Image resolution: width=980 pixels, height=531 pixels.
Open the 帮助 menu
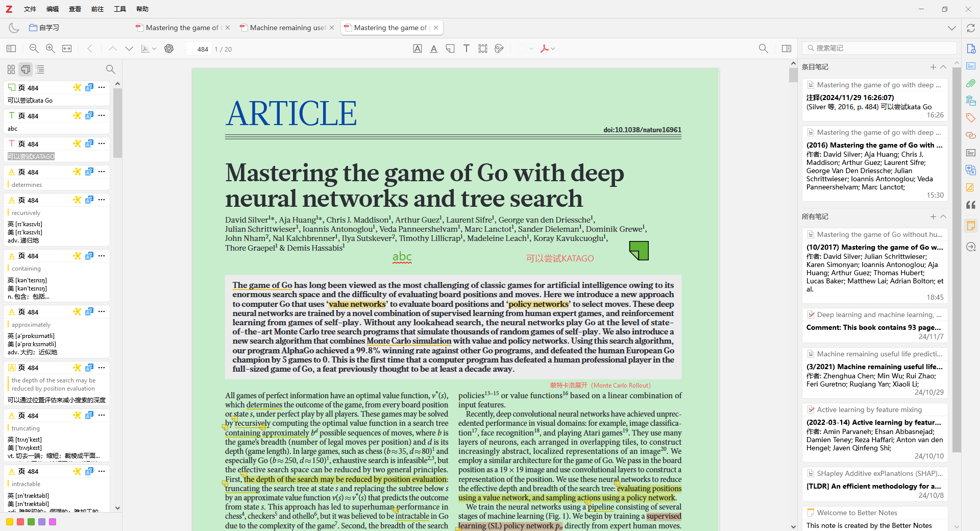click(142, 9)
